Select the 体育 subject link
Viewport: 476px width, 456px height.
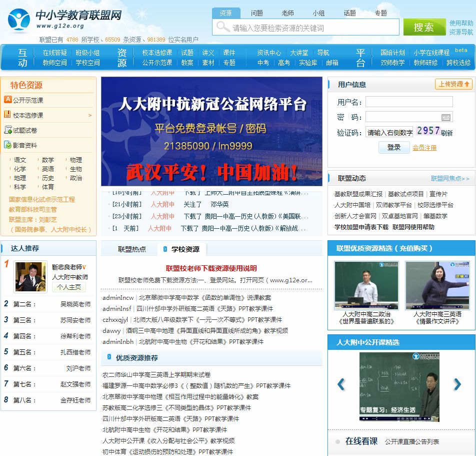[48, 187]
